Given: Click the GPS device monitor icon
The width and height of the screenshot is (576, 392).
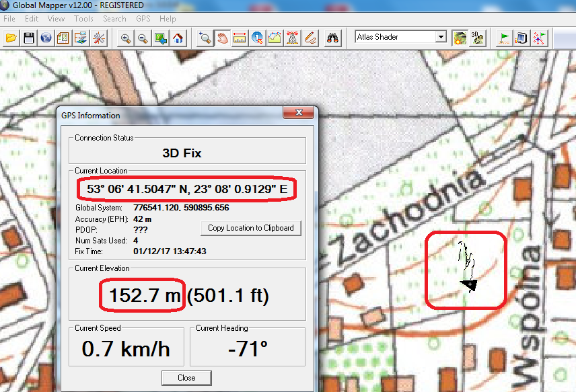Looking at the screenshot, I should [521, 38].
